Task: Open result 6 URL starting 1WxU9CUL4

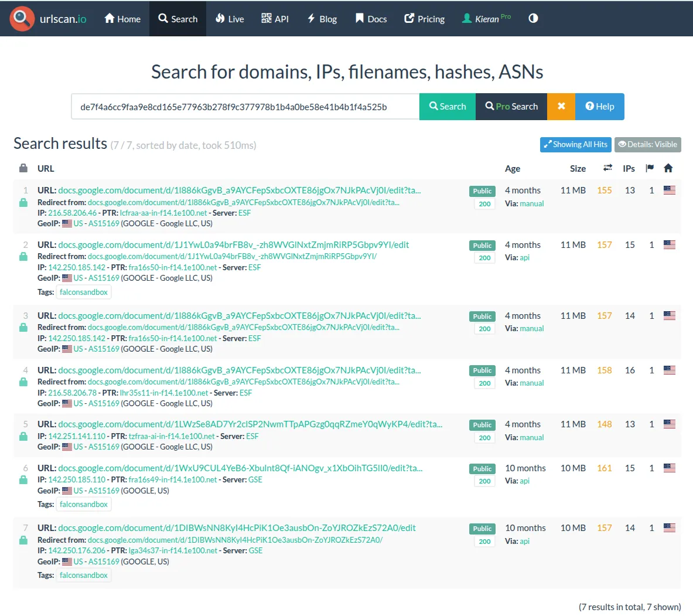Action: tap(240, 468)
